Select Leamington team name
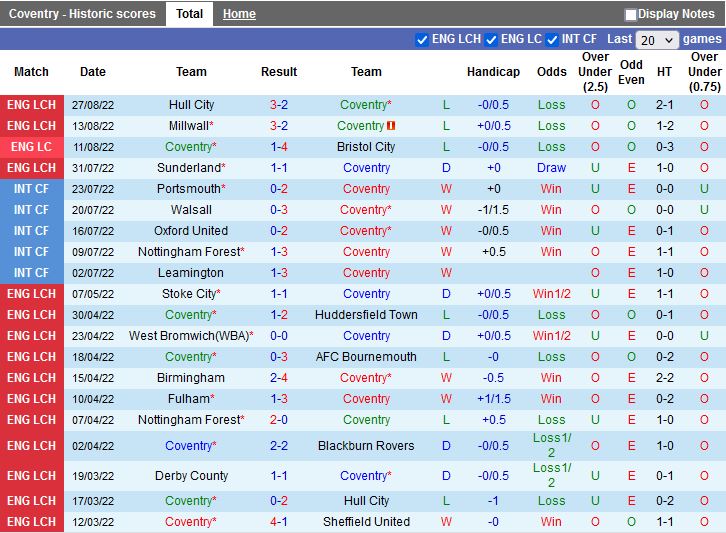Screen dimensions: 726x533 coord(191,273)
